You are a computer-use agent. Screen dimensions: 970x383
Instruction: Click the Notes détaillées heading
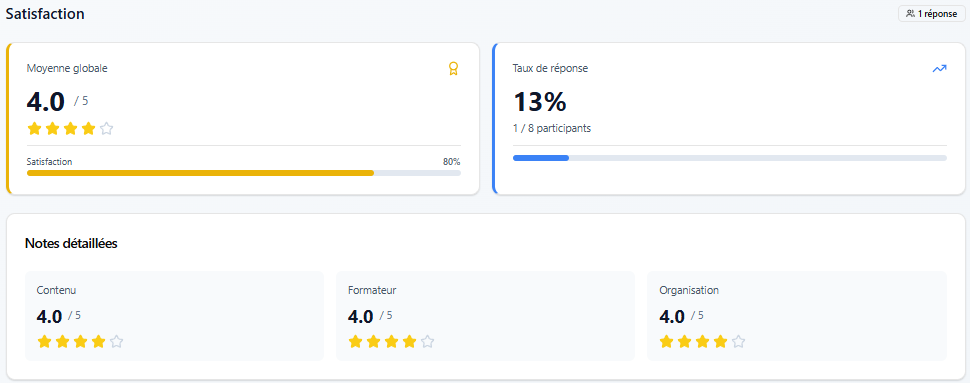click(x=71, y=244)
